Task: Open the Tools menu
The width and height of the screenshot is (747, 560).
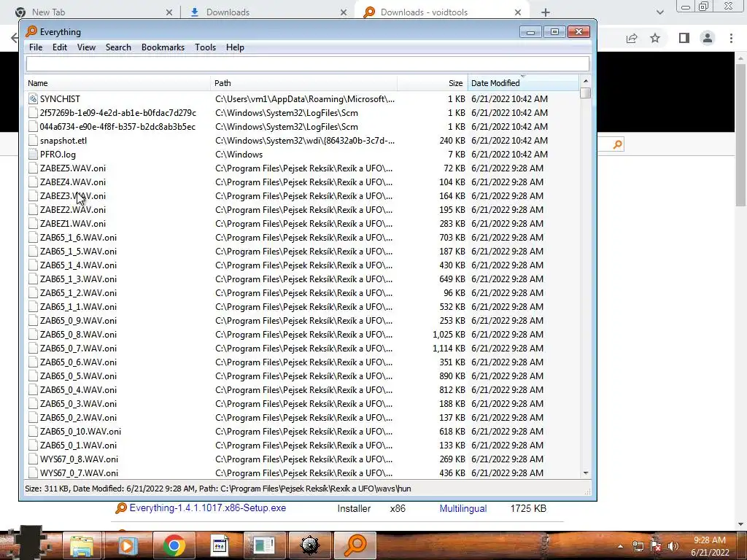Action: 205,47
